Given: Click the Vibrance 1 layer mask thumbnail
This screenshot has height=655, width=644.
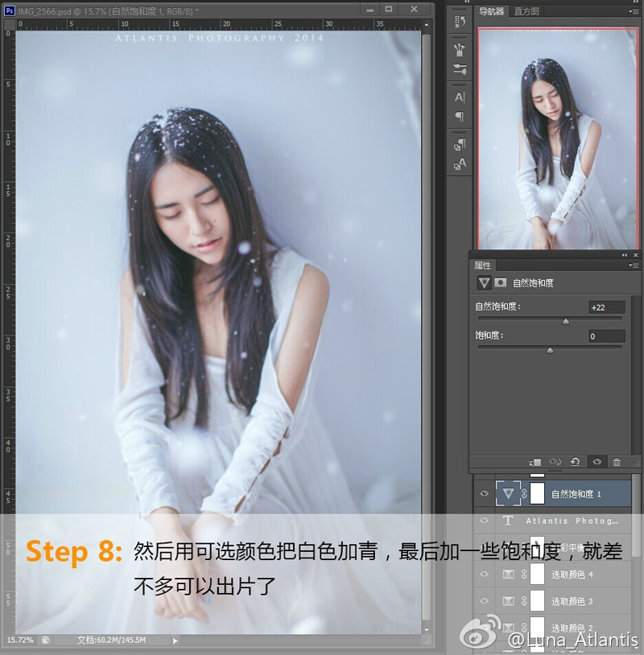Looking at the screenshot, I should coord(538,494).
